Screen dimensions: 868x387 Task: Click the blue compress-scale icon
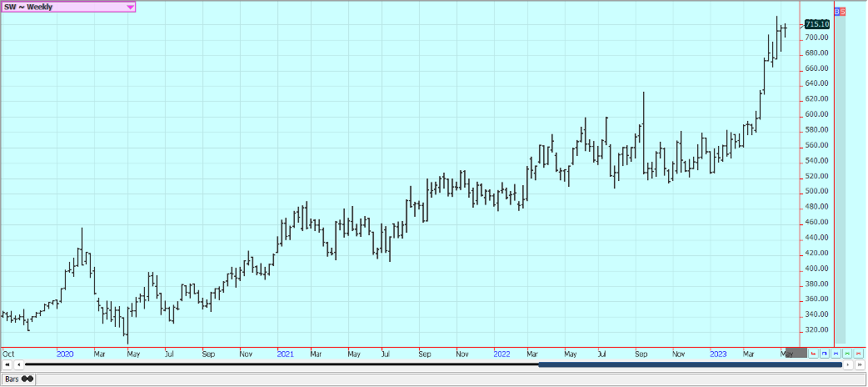836,353
